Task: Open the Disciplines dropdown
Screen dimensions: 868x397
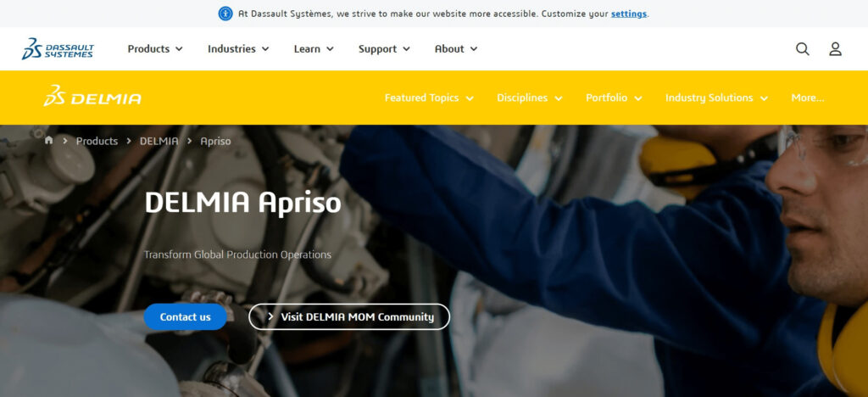Action: (x=529, y=98)
